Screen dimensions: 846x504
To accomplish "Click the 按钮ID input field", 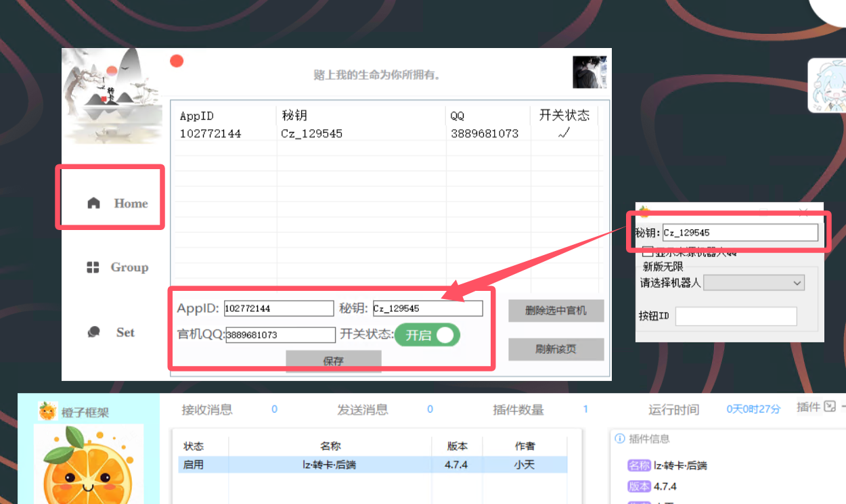I will [x=736, y=316].
